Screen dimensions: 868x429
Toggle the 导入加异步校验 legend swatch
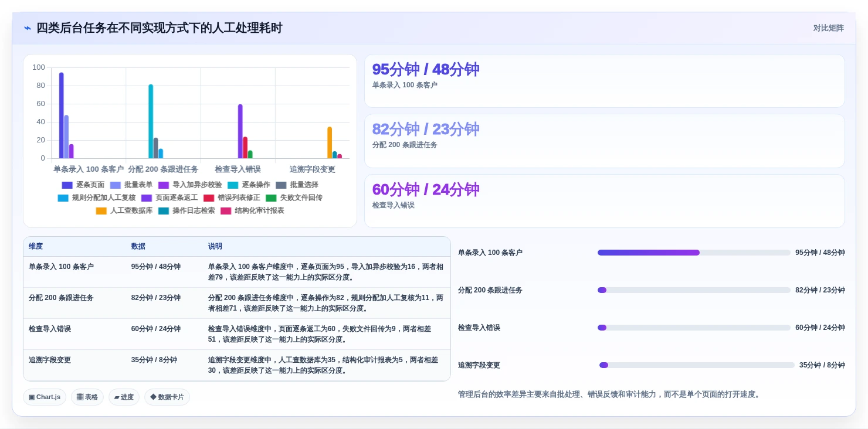point(164,185)
